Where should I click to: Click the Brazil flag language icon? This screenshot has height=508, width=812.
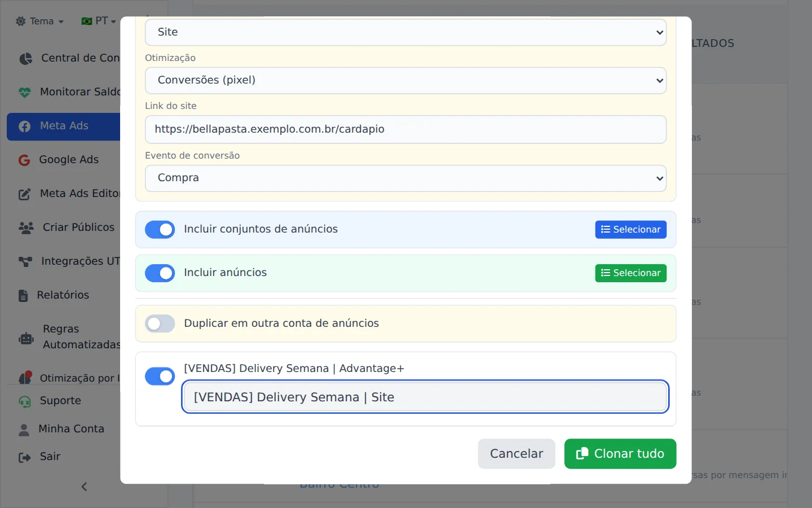[x=87, y=21]
